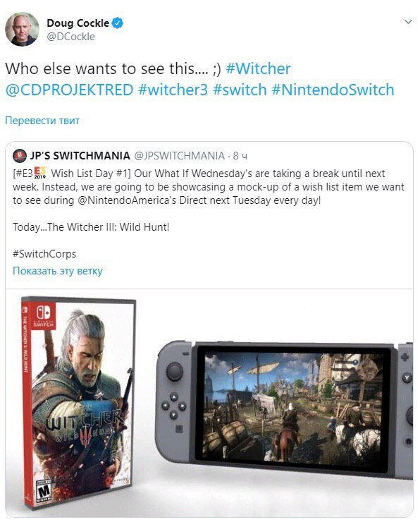Open the quoted tweet's 8 ч timestamp

(x=240, y=156)
